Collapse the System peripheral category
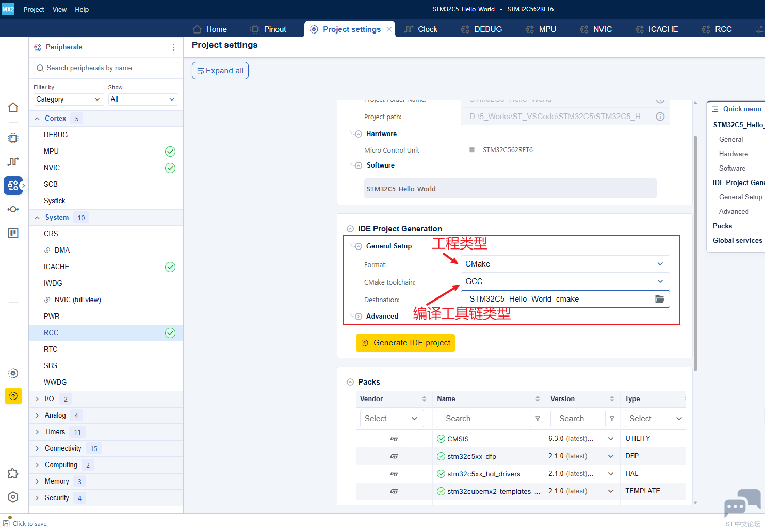Screen dimensions: 765x532 point(37,218)
